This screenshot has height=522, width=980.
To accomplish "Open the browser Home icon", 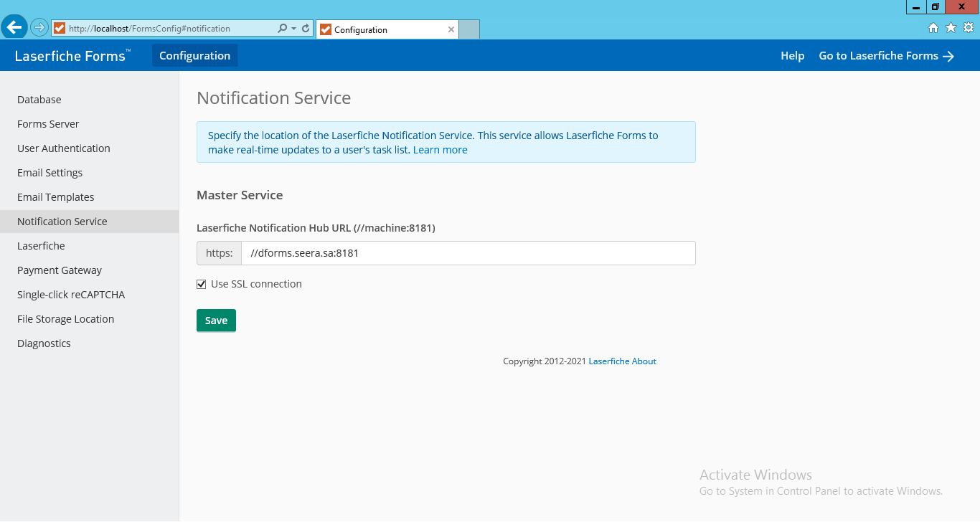I will point(933,28).
